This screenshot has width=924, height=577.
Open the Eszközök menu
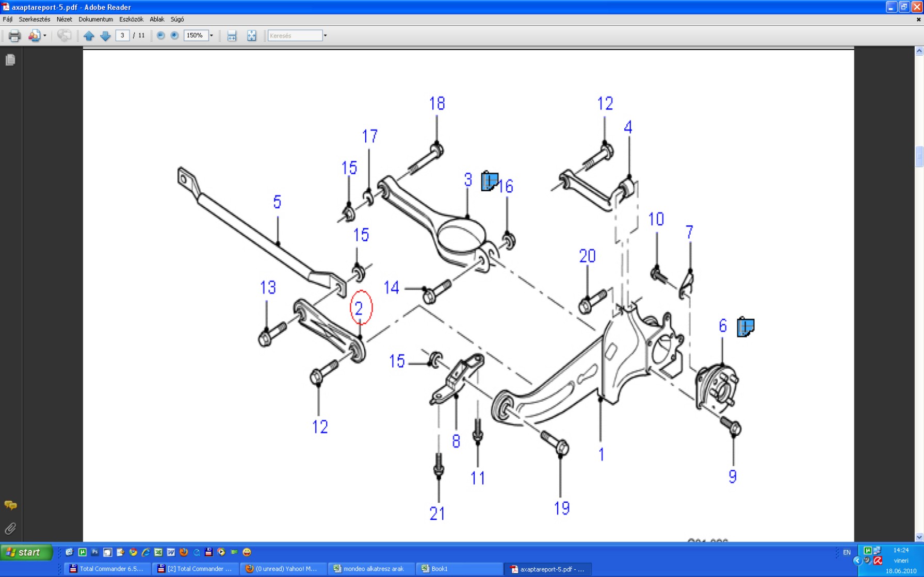click(x=131, y=19)
